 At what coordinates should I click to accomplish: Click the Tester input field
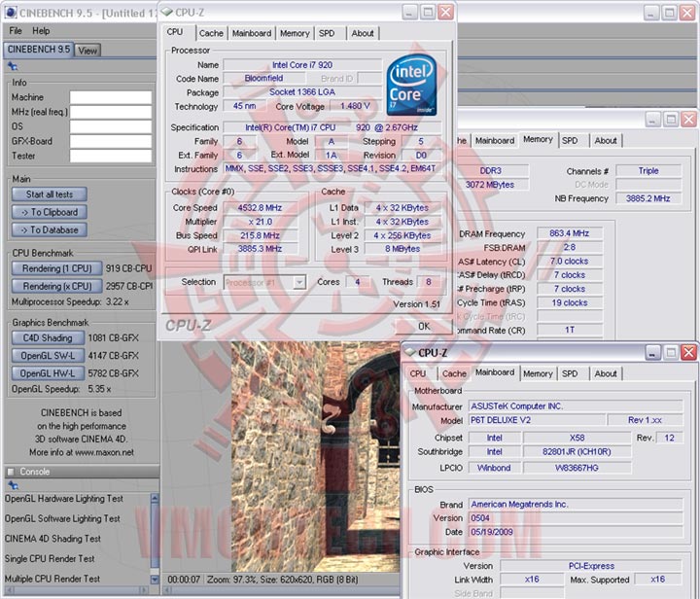tap(111, 156)
